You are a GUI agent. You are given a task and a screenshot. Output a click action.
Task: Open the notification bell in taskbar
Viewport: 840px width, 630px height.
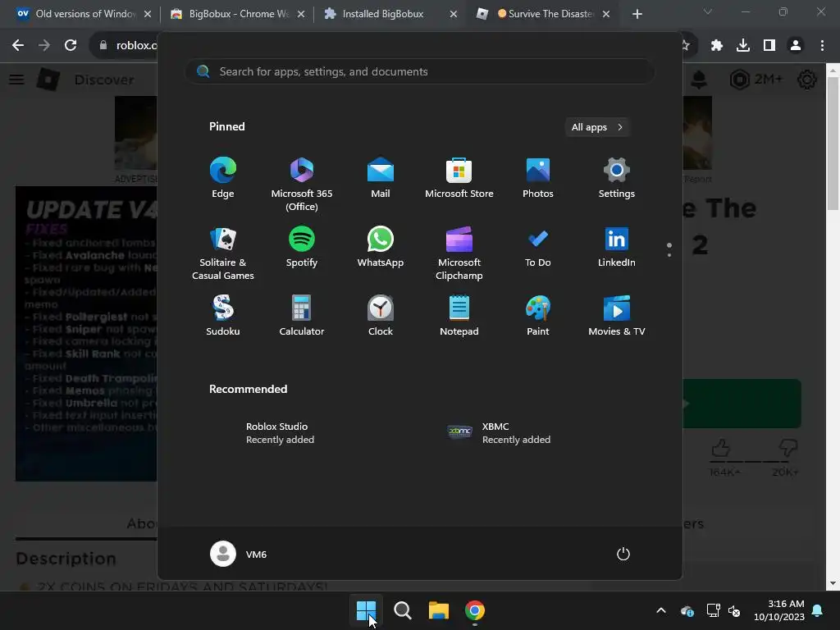818,610
